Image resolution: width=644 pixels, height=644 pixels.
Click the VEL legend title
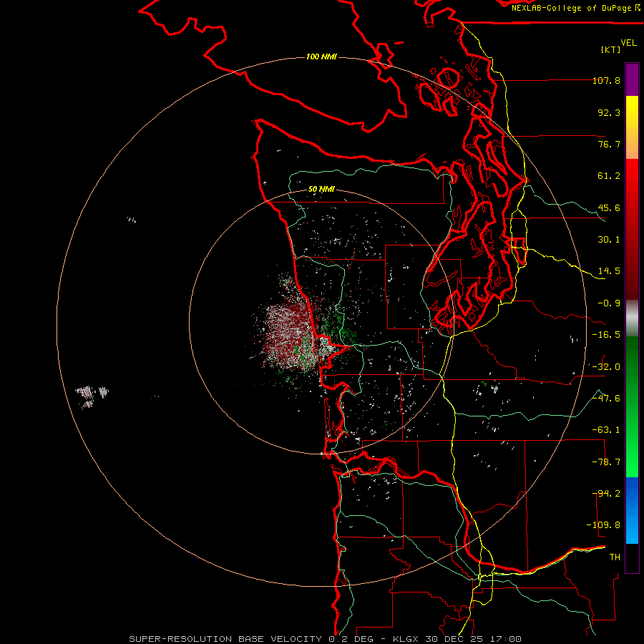click(x=628, y=43)
